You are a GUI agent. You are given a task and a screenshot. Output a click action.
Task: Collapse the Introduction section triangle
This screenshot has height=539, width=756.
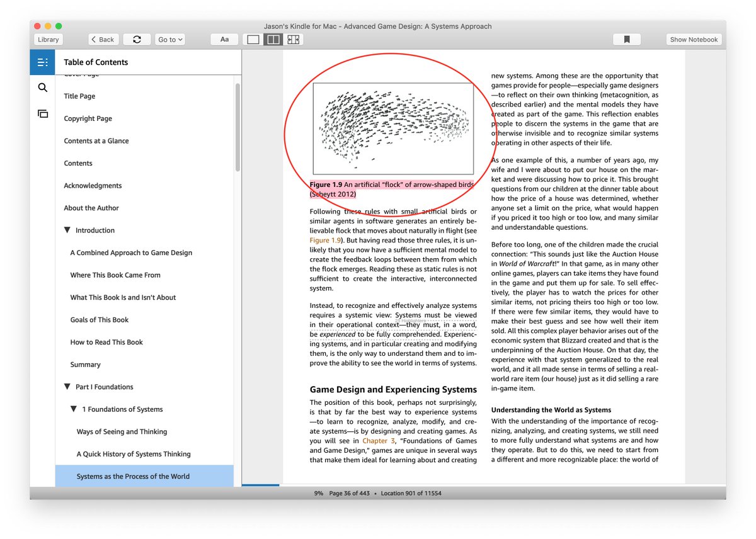[x=67, y=230]
